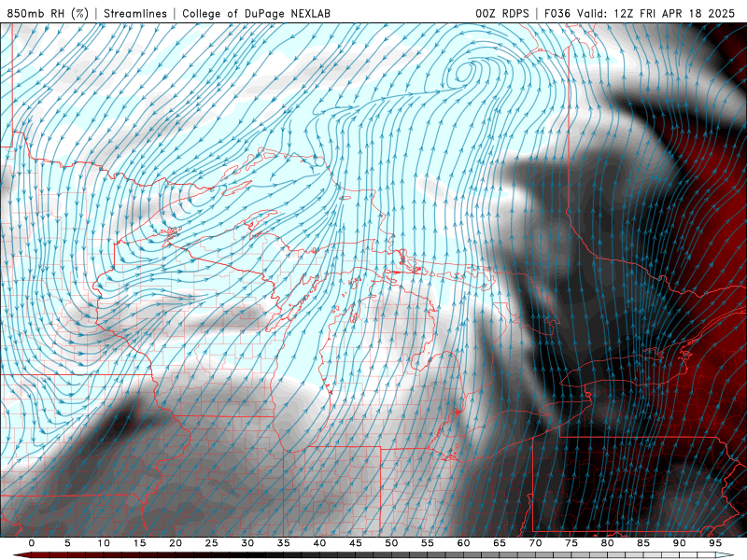Click the "00Z RDPS" model run label
747x560 pixels.
[502, 13]
